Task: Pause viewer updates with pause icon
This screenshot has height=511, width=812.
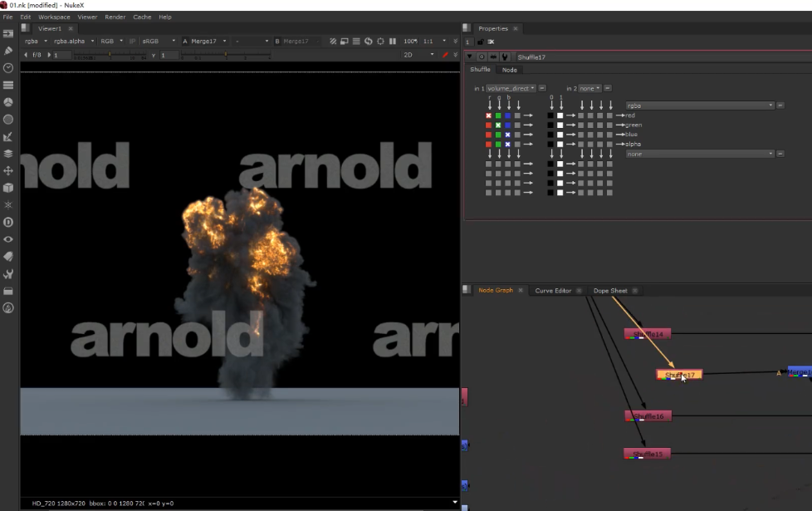Action: tap(393, 41)
